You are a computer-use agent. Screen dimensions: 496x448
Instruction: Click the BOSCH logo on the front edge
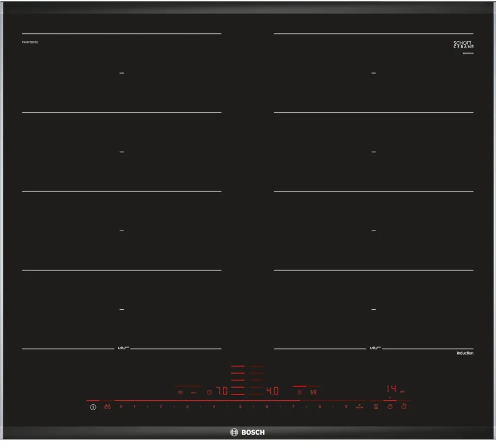247,432
